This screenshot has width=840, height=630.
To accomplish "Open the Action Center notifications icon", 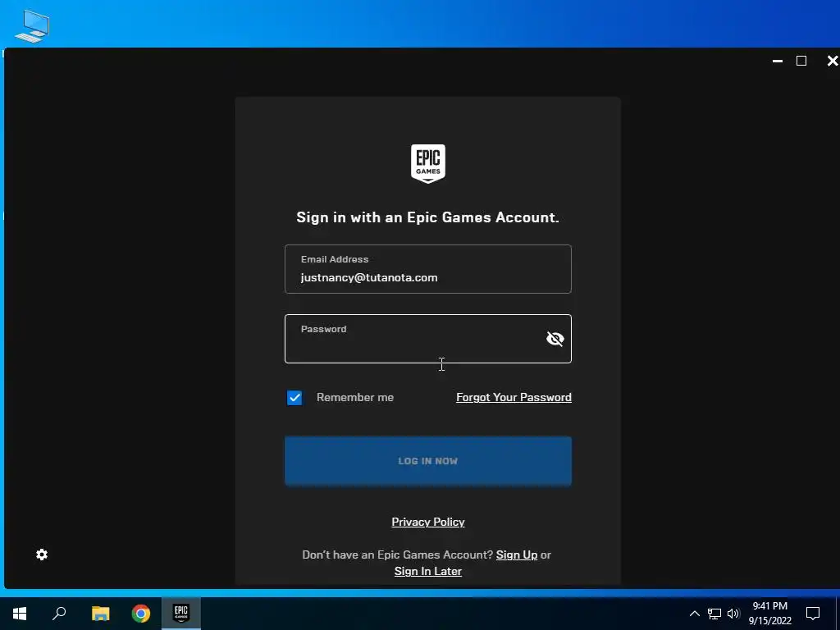I will pyautogui.click(x=813, y=614).
